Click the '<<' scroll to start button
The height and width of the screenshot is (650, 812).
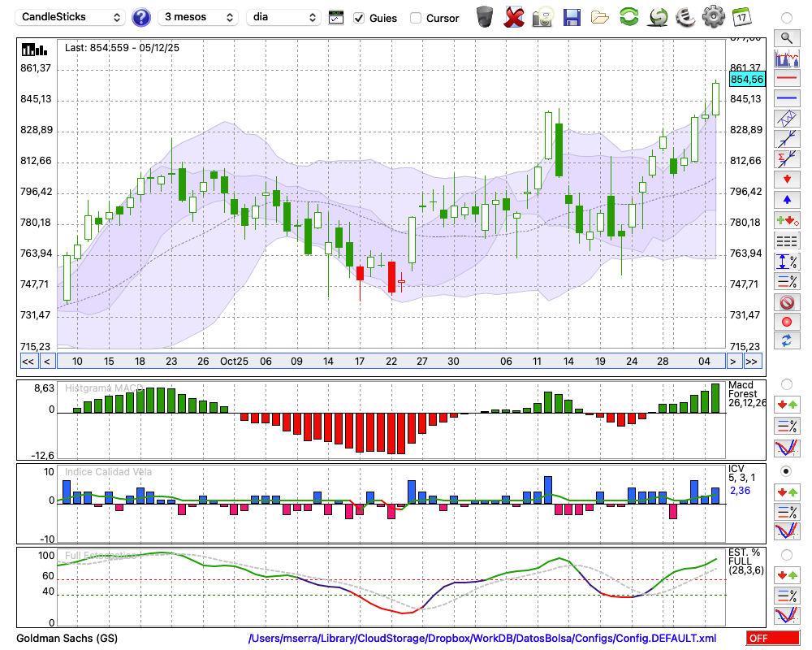(28, 362)
